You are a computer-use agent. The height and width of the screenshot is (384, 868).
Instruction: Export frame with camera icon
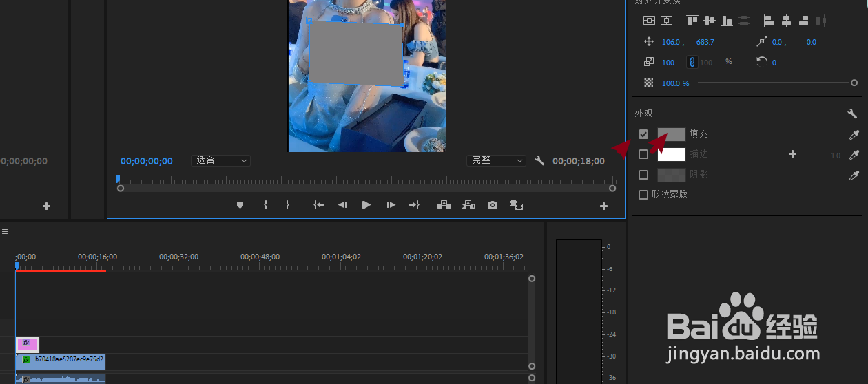(492, 204)
